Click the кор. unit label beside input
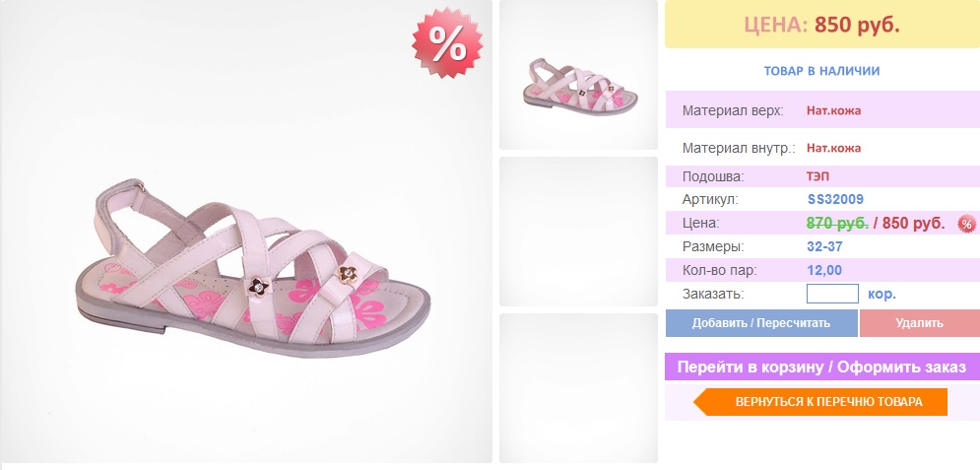This screenshot has width=980, height=470. (882, 294)
